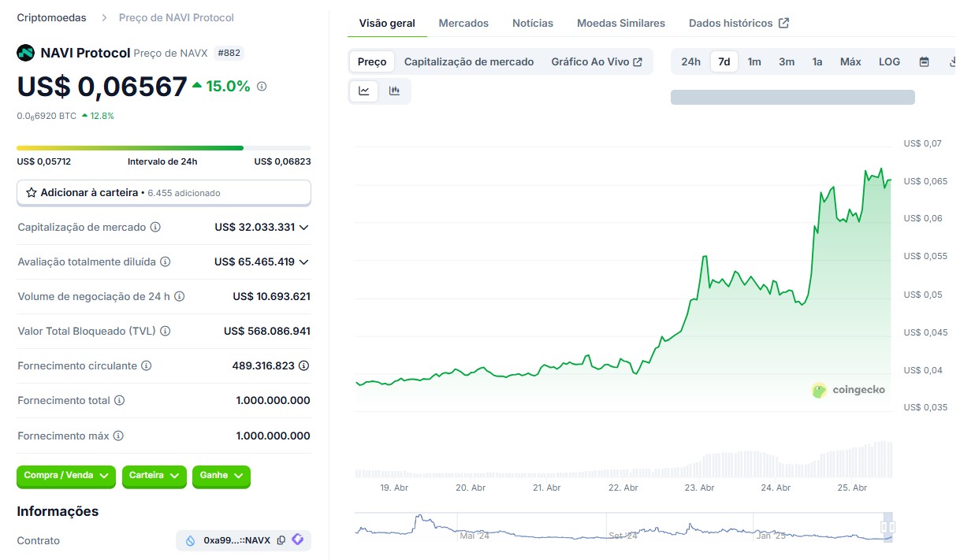Screen dimensions: 975x560
Task: Expand market cap US$ 32.033.331 chevron
Action: coord(304,227)
